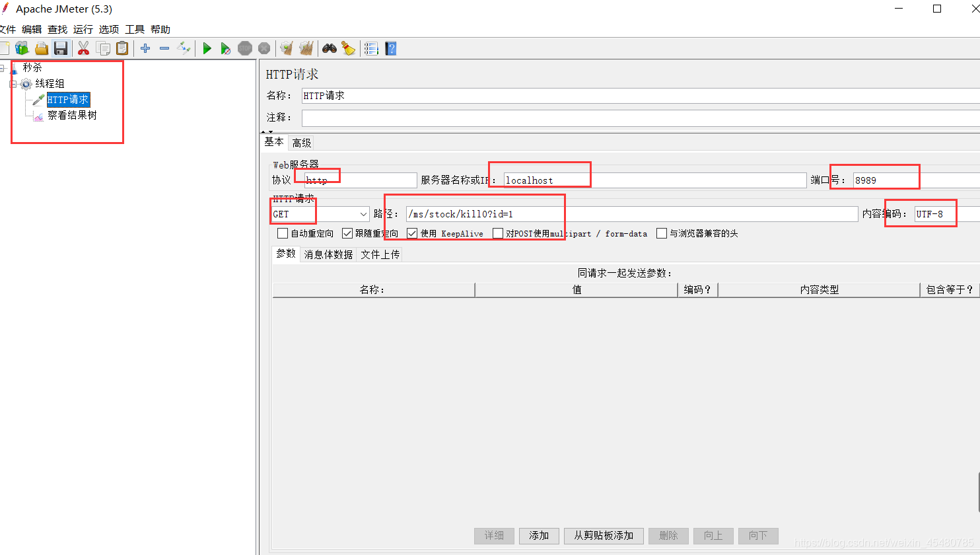Save the test plan with floppy icon
Viewport: 980px width, 555px height.
click(61, 48)
